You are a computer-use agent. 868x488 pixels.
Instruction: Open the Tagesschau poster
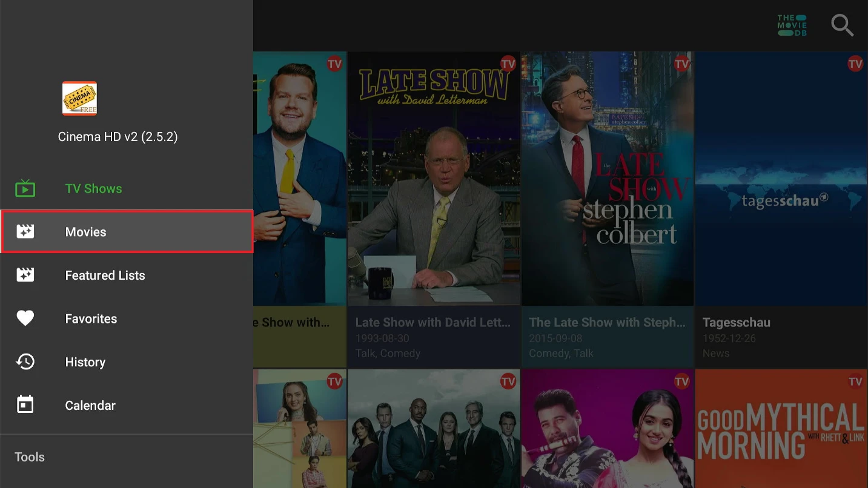pyautogui.click(x=781, y=179)
